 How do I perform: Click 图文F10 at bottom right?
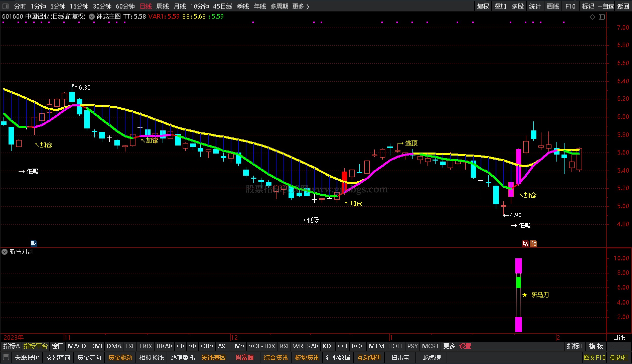pyautogui.click(x=595, y=357)
